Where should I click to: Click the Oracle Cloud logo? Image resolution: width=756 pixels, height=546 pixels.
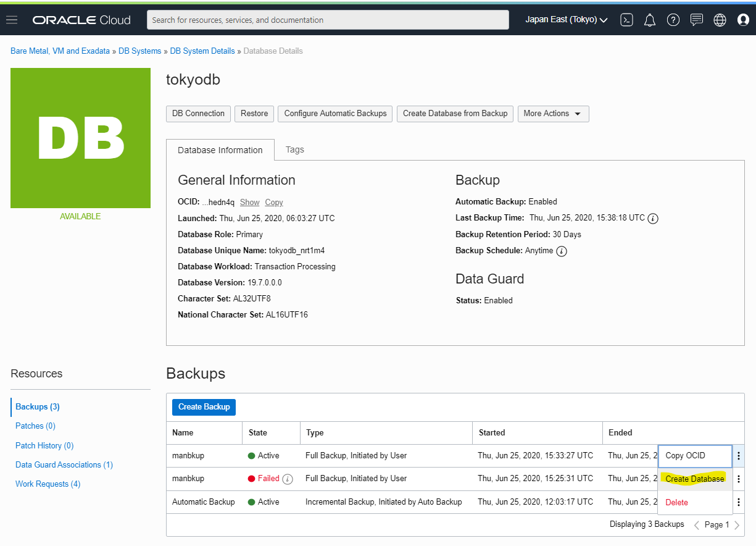(x=81, y=20)
